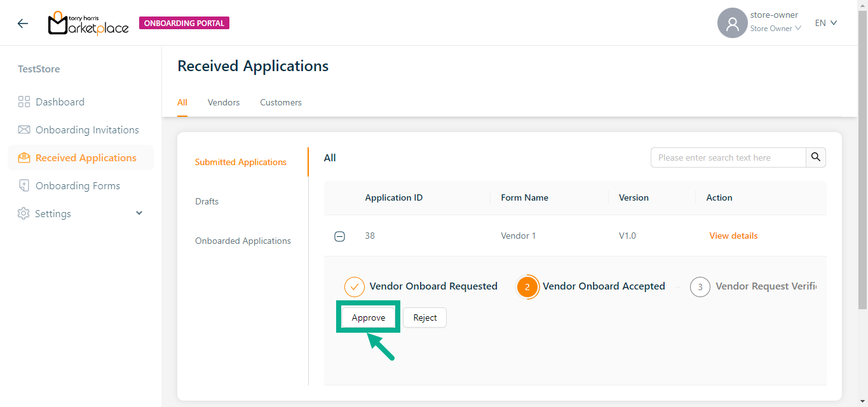Screen dimensions: 868x407
Task: Go to Onboarding Invitations in sidebar
Action: tap(87, 130)
